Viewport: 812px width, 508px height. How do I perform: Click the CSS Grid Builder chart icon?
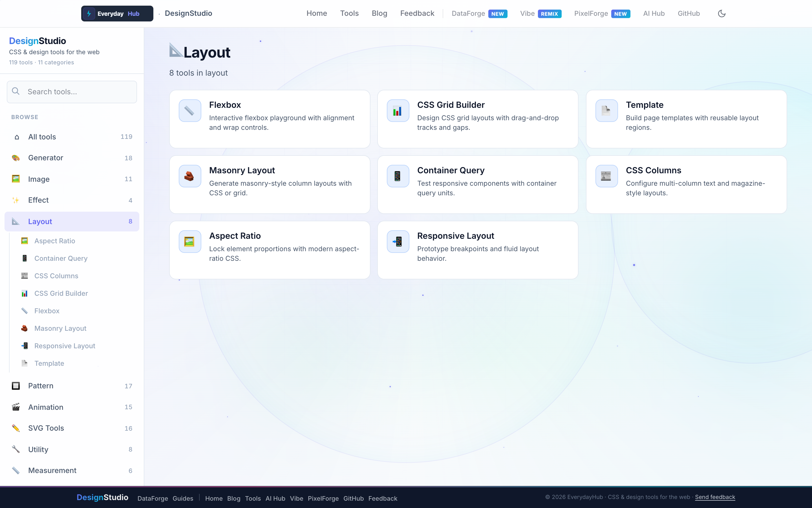click(398, 111)
